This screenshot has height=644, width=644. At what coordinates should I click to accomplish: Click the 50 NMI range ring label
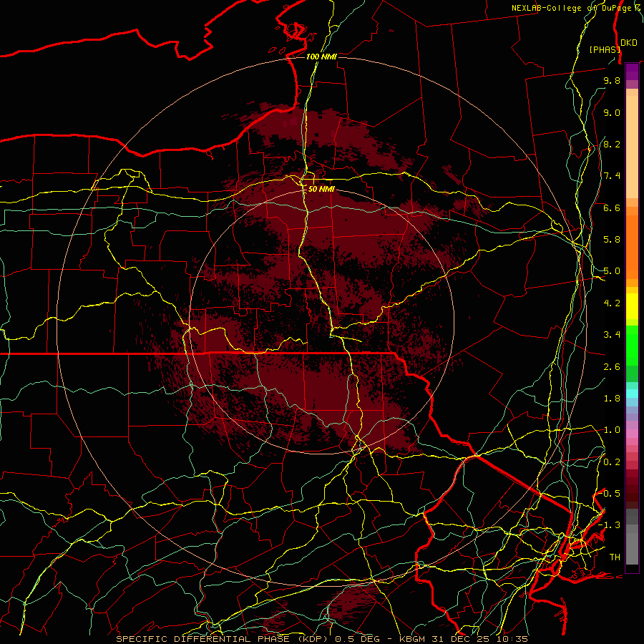point(321,189)
